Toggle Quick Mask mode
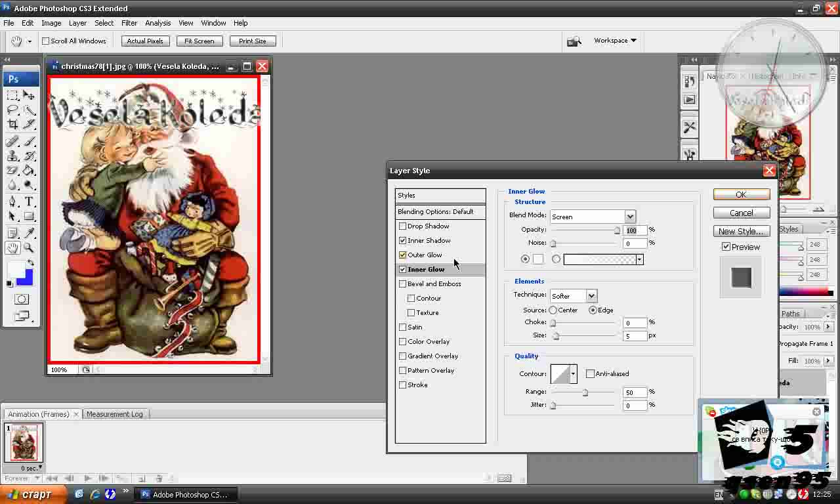Image resolution: width=840 pixels, height=504 pixels. pos(22,299)
